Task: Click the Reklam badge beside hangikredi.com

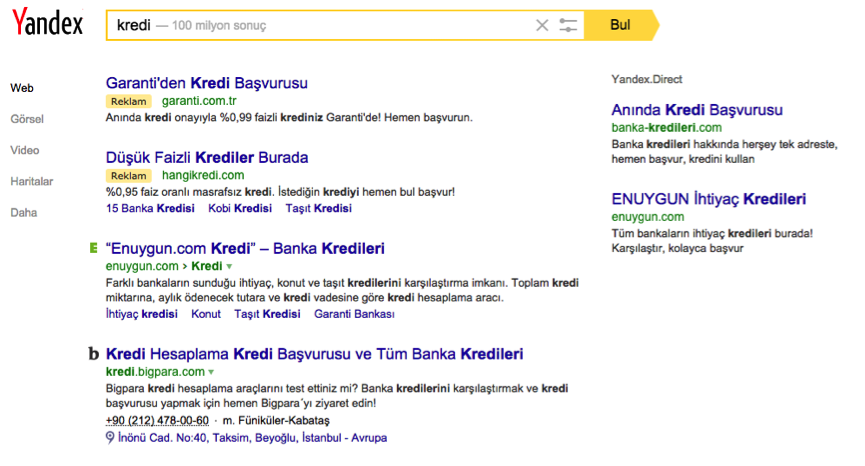Action: pos(129,176)
